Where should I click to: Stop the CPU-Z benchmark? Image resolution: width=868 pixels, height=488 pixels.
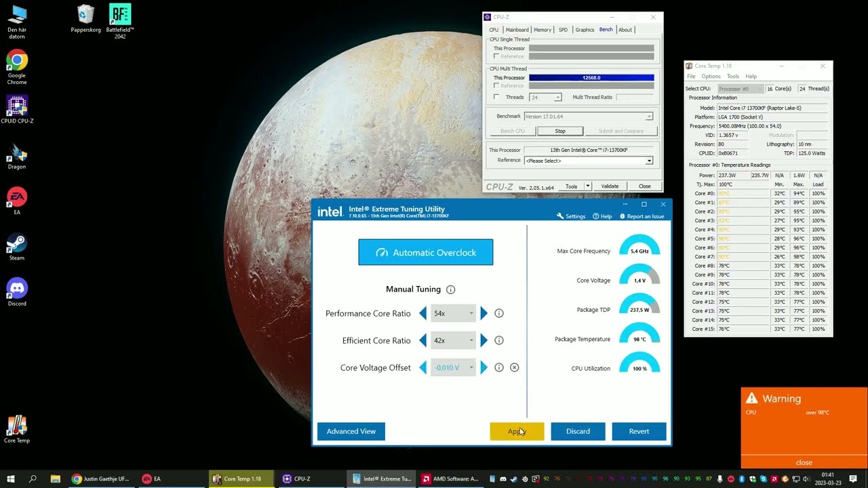(x=560, y=131)
